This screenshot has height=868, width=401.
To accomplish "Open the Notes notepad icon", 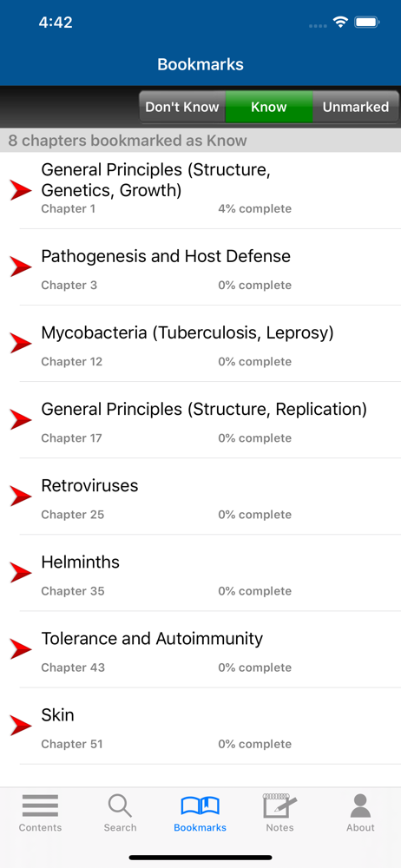I will pyautogui.click(x=279, y=806).
